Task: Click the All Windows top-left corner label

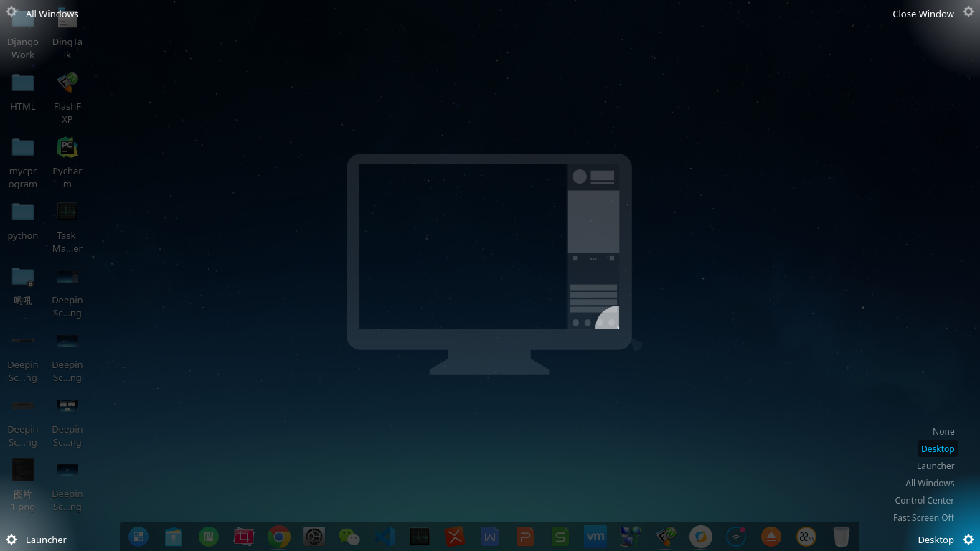Action: pyautogui.click(x=52, y=14)
